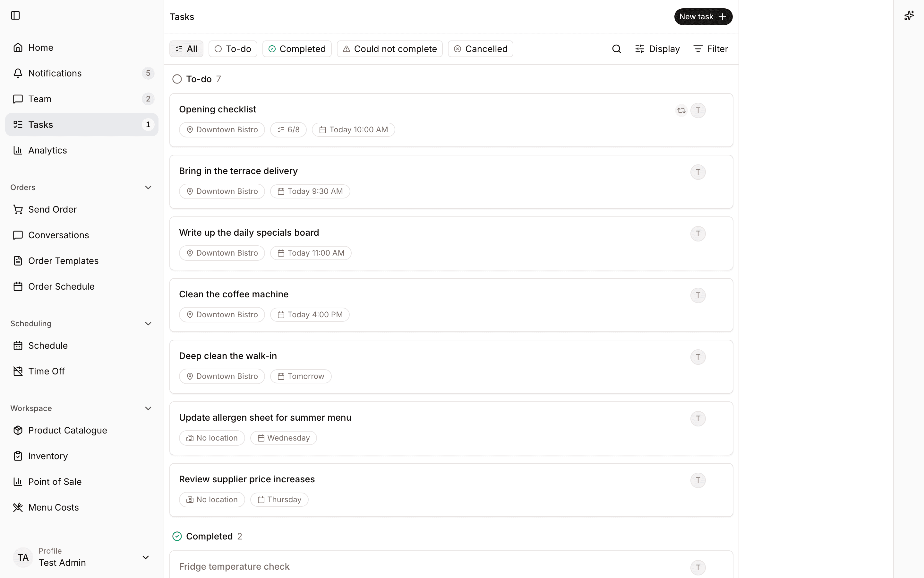This screenshot has width=924, height=578.
Task: Collapse the Scheduling section
Action: (148, 323)
